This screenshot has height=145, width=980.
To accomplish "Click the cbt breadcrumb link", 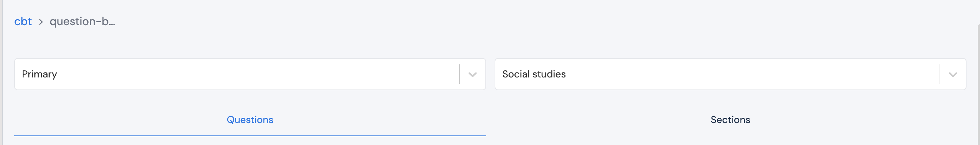I will (23, 22).
